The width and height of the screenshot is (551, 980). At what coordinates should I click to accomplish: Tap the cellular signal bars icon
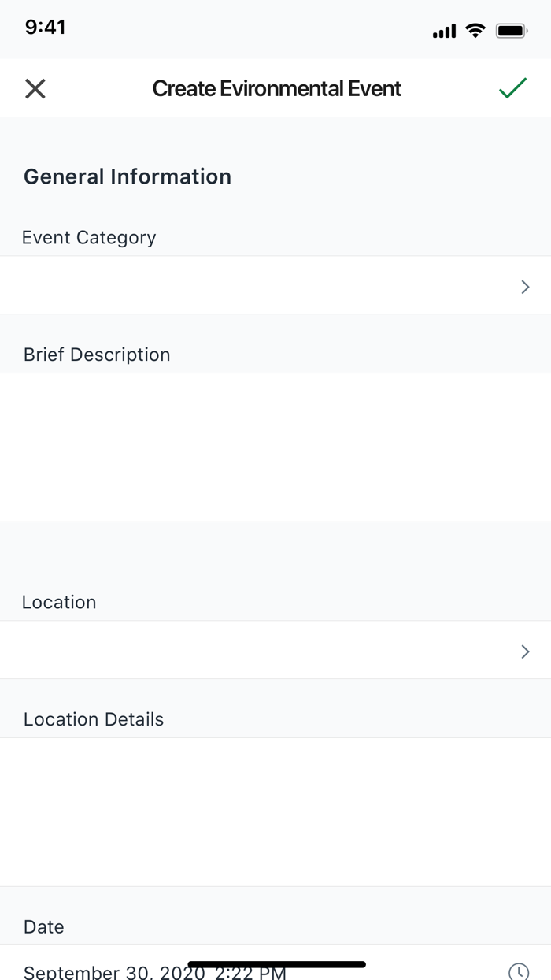(444, 32)
